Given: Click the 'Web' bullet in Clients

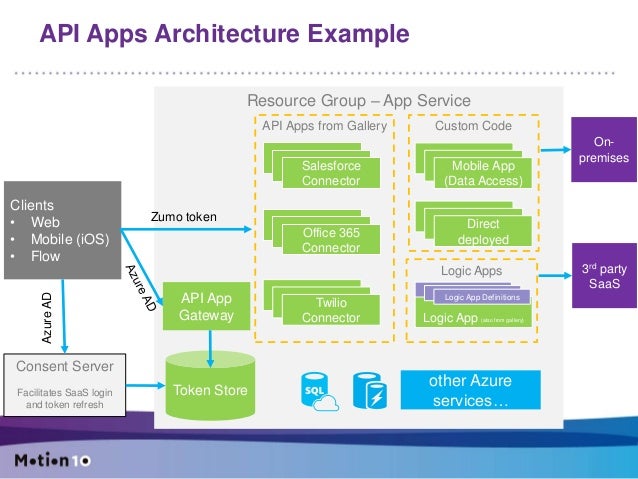Looking at the screenshot, I should pos(45,222).
